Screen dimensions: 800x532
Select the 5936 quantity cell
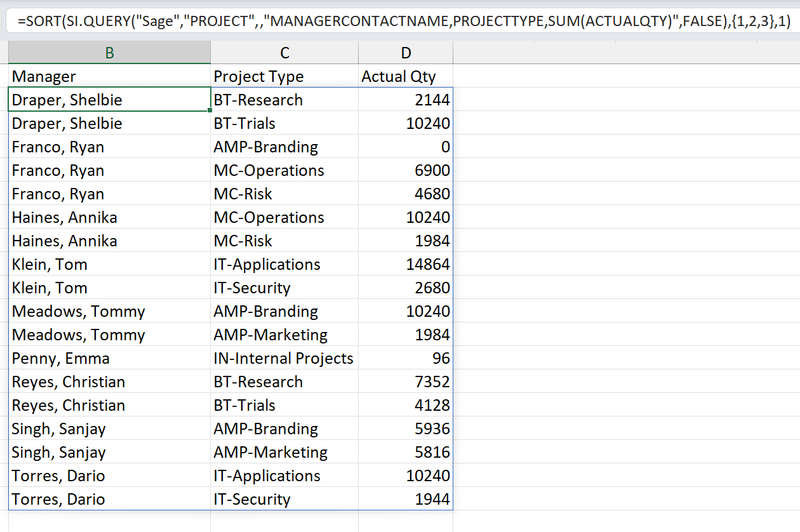pyautogui.click(x=406, y=429)
